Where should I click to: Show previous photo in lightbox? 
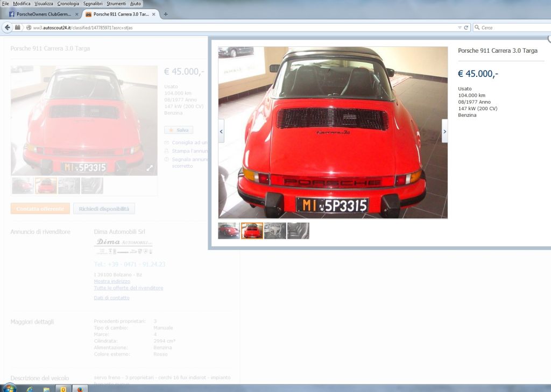[221, 131]
